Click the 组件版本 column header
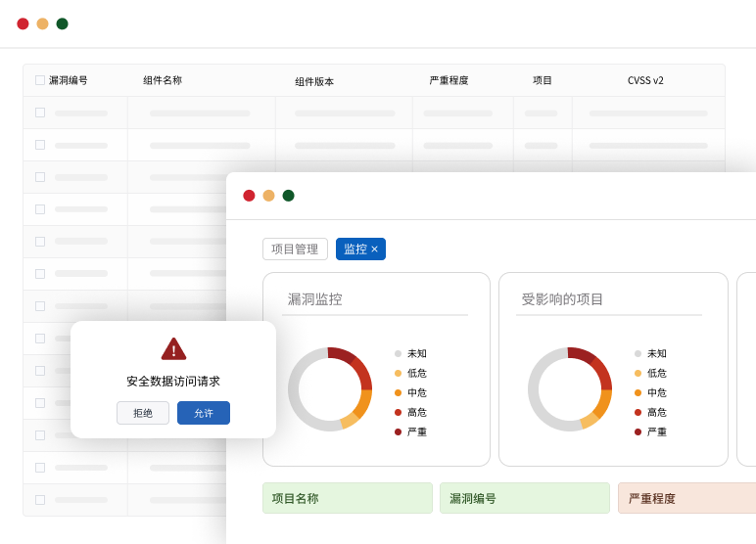Screen dimensions: 756x544 coord(314,81)
